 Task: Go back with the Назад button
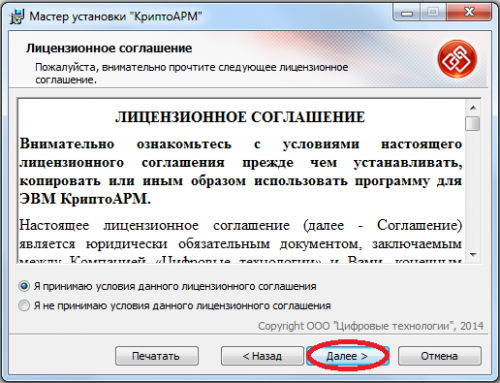tap(262, 356)
